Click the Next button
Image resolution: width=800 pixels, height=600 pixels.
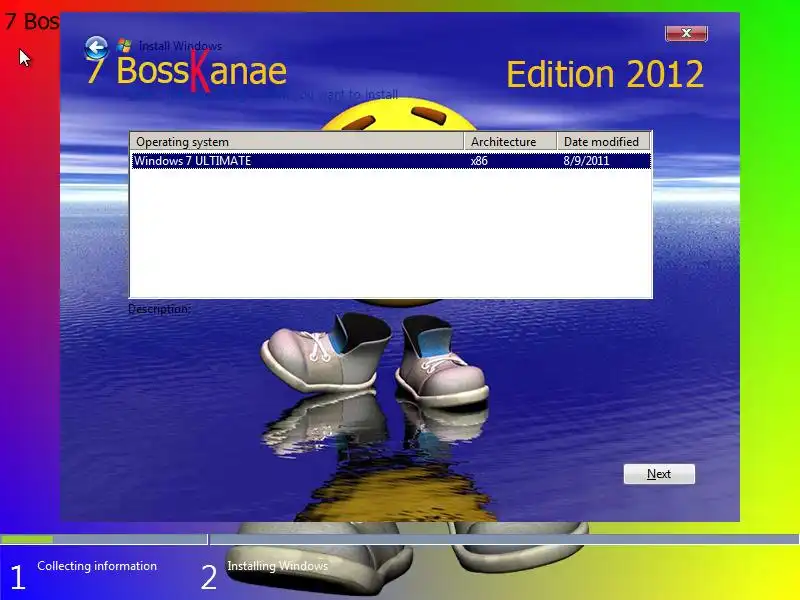tap(659, 474)
